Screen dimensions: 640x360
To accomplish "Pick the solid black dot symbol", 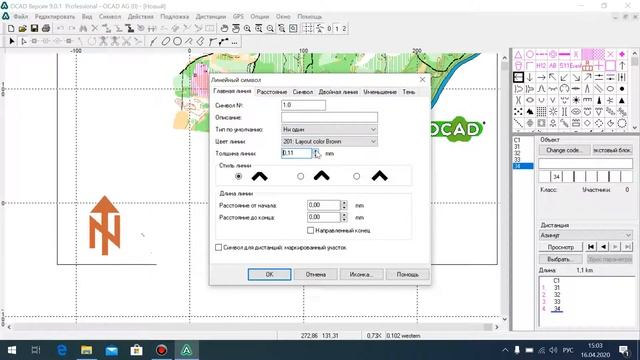I will (x=622, y=89).
